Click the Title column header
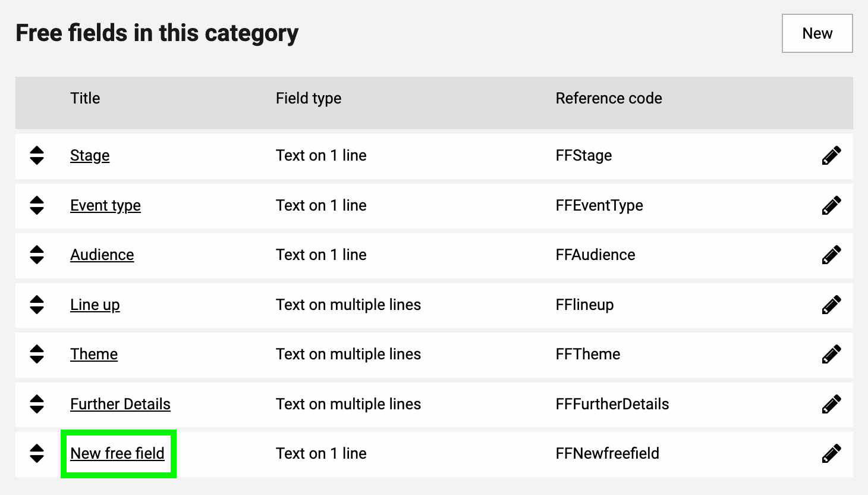 coord(85,98)
